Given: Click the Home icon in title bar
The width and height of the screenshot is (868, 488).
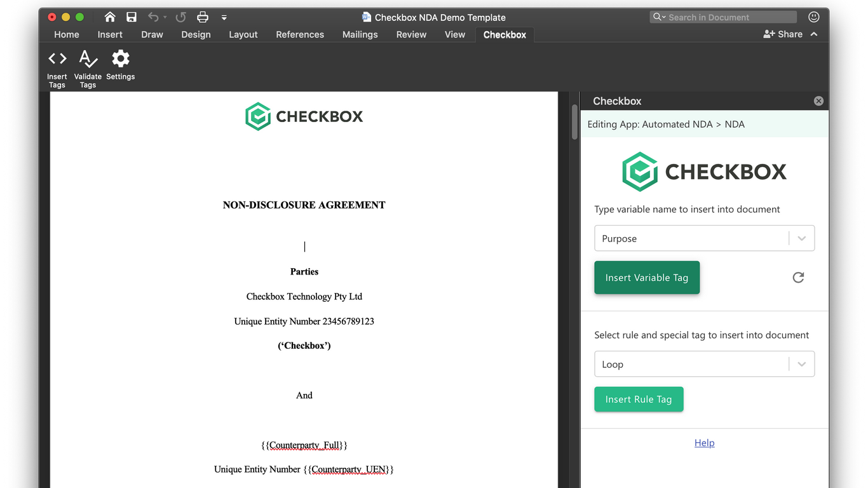Looking at the screenshot, I should click(x=110, y=17).
